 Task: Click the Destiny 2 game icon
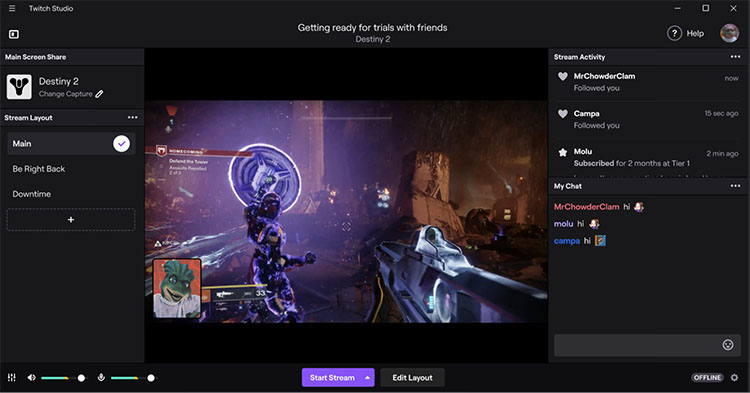coord(19,87)
